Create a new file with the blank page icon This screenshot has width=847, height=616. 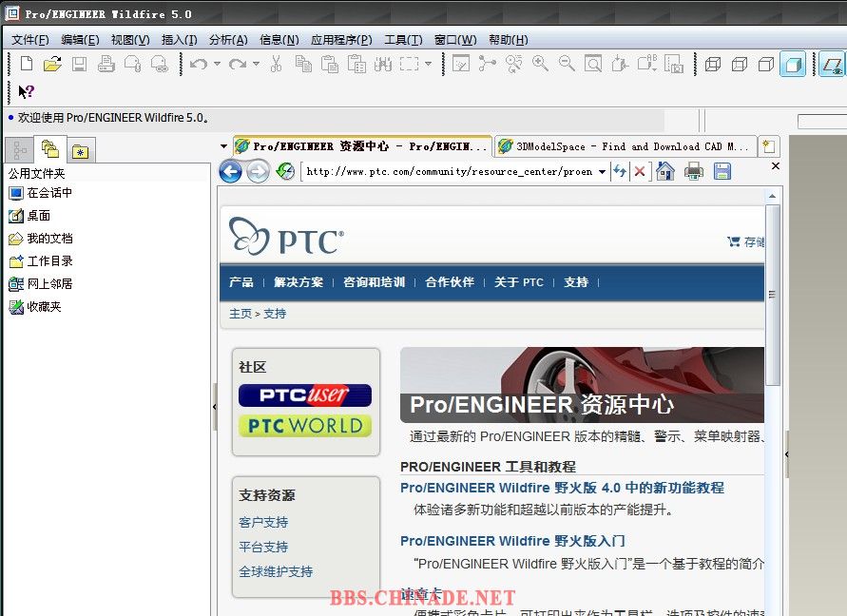point(27,64)
